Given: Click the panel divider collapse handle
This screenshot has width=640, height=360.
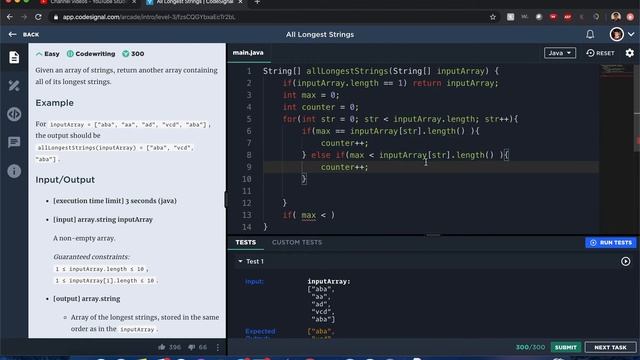Looking at the screenshot, I should 225,200.
